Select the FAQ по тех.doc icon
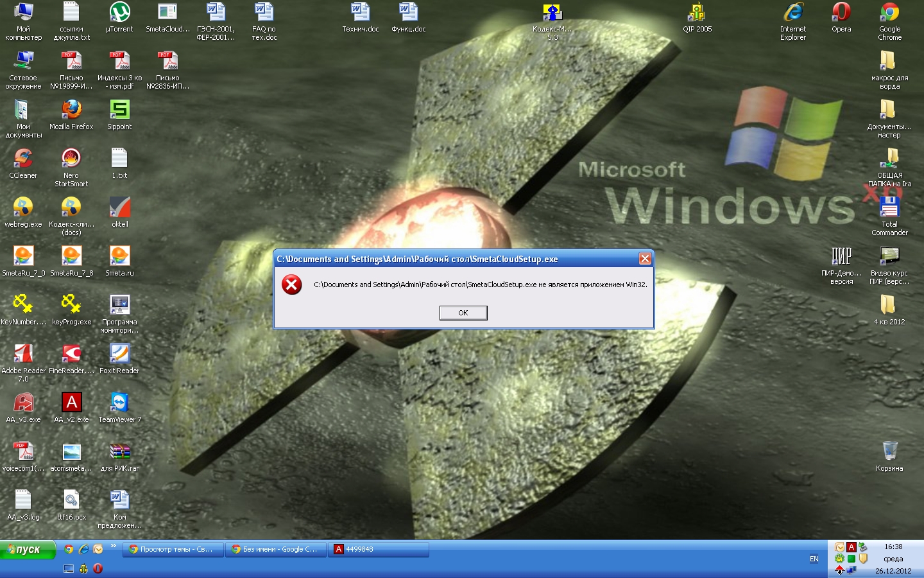Screen dimensions: 924x578 [264, 21]
